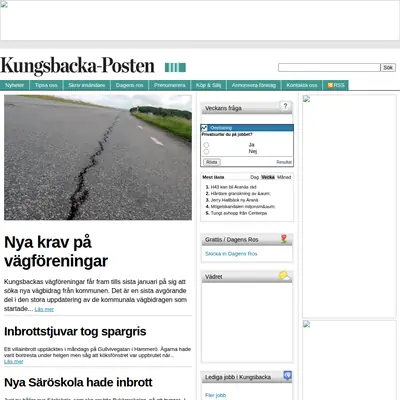The width and height of the screenshot is (400, 400).
Task: Select the 'Ja' radio button
Action: [206, 145]
